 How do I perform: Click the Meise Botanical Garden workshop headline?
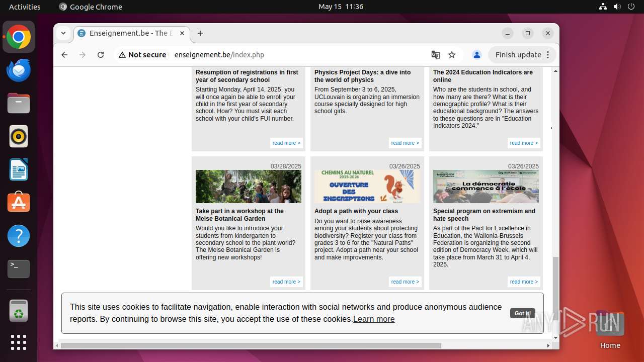(239, 215)
